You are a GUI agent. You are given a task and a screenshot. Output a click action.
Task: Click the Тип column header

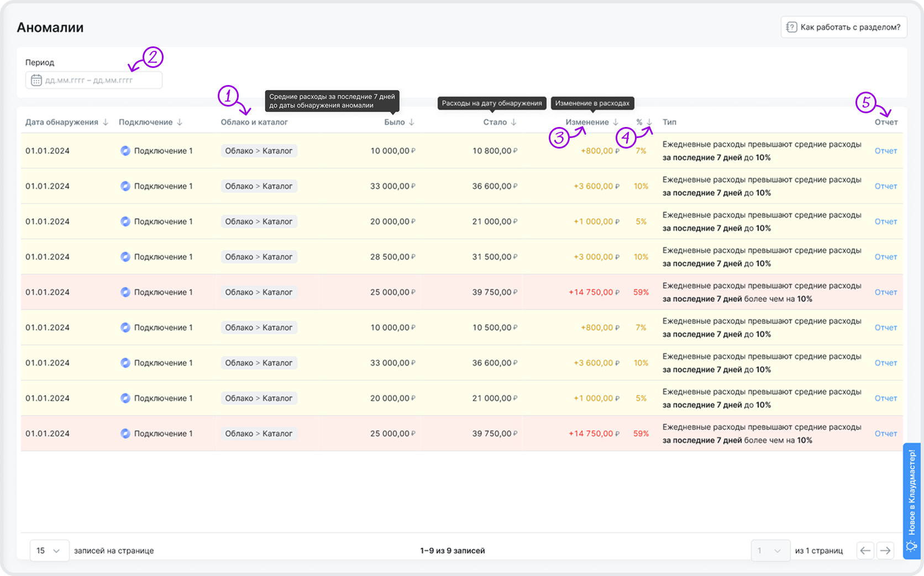pyautogui.click(x=669, y=123)
